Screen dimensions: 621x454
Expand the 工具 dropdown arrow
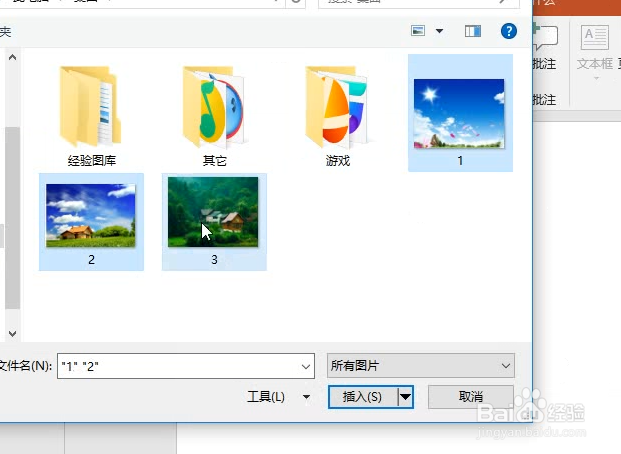306,397
